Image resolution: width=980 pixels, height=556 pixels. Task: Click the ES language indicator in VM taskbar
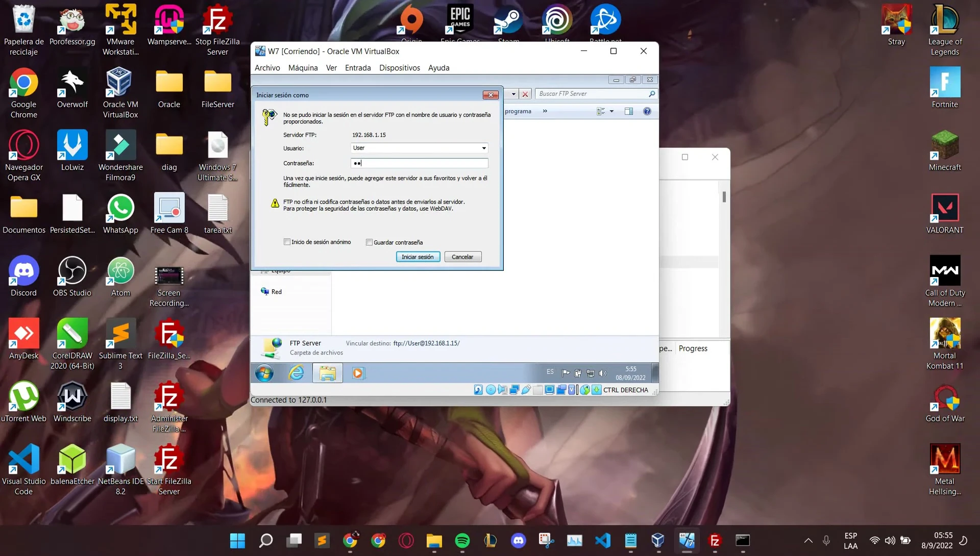click(x=550, y=372)
